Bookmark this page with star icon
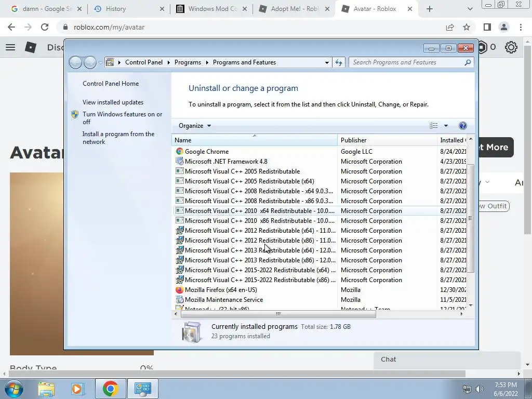Image resolution: width=532 pixels, height=399 pixels. [x=467, y=27]
